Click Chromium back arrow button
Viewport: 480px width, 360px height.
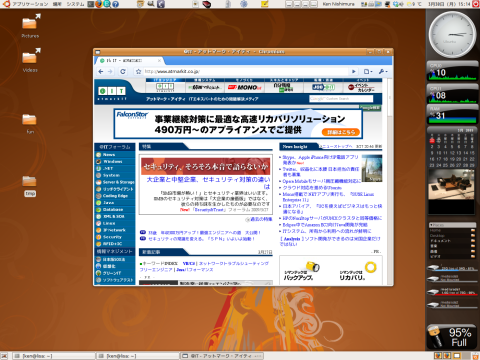101,71
